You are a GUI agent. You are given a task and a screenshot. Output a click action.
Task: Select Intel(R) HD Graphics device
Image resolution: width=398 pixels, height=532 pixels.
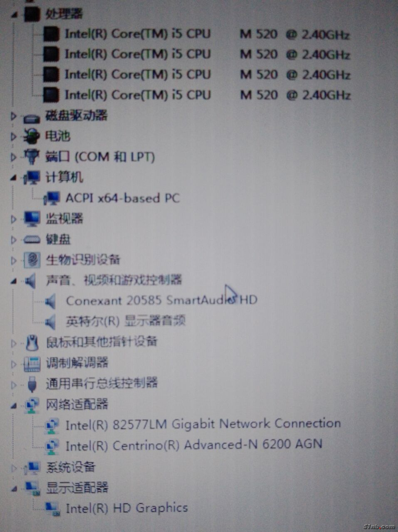click(x=126, y=507)
